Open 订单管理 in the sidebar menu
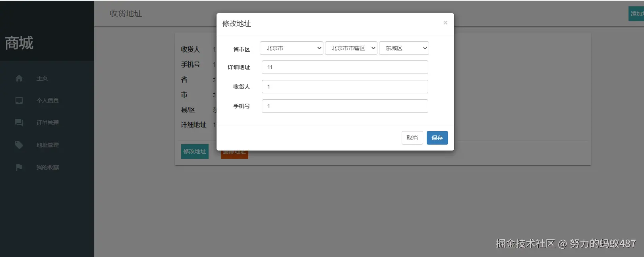644x257 pixels. pos(48,123)
